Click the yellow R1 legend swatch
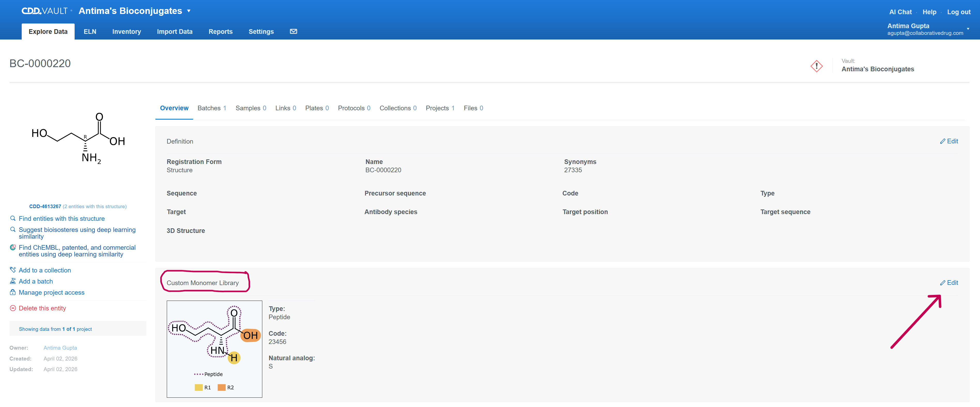The height and width of the screenshot is (407, 980). (198, 388)
